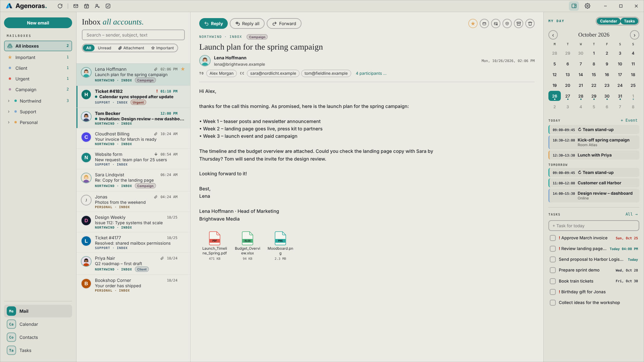Check the Approve March invoice task
Viewport: 644px width, 362px height.
(553, 238)
